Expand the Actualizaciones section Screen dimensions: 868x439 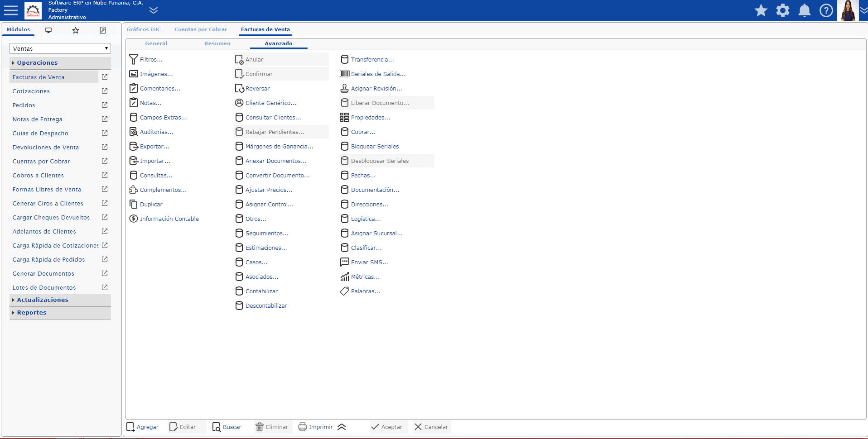click(43, 300)
